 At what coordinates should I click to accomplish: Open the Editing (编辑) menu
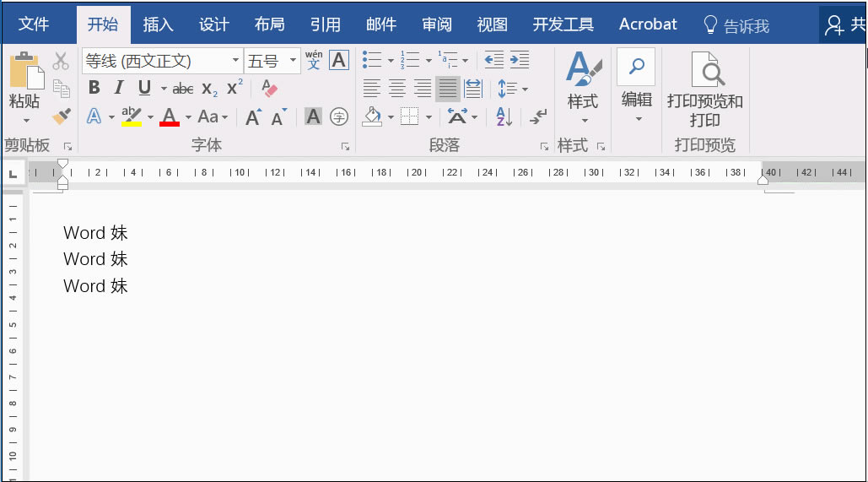click(637, 86)
